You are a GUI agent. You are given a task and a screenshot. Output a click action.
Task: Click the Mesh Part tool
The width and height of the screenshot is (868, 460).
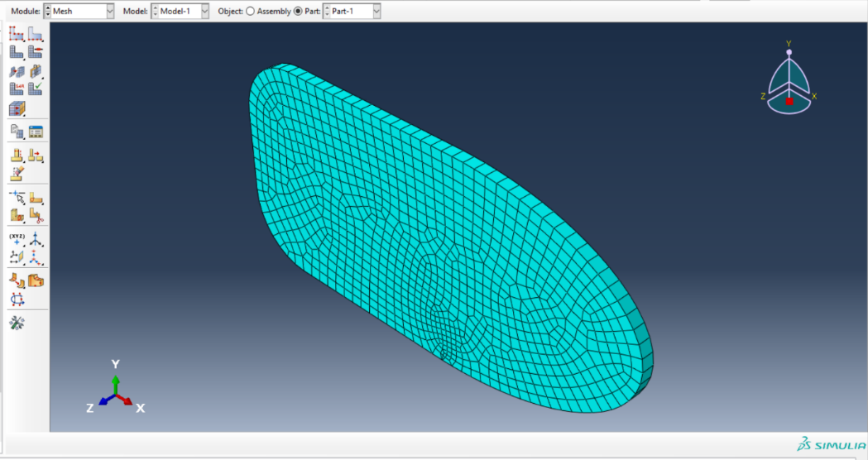[16, 52]
